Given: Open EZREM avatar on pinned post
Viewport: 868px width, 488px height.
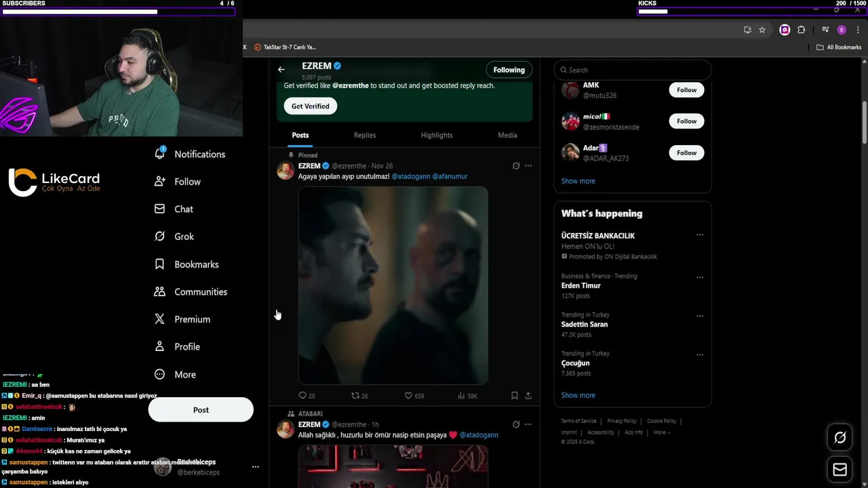Looking at the screenshot, I should point(285,170).
